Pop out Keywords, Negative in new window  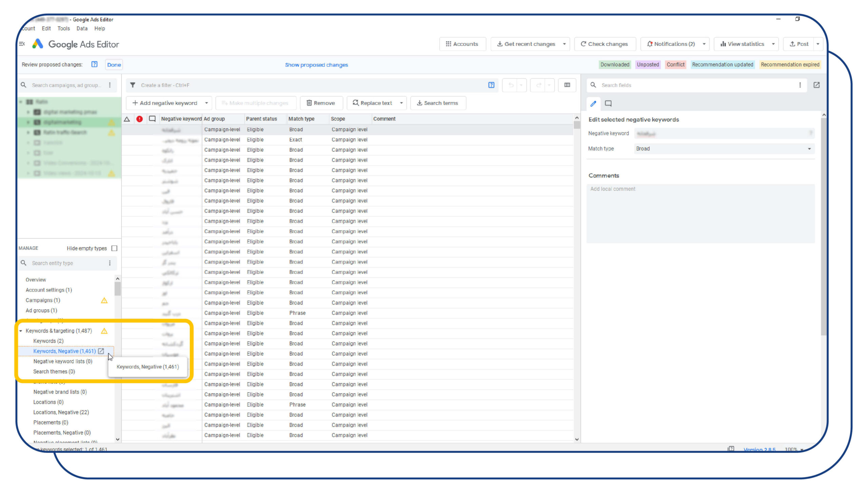pos(101,351)
